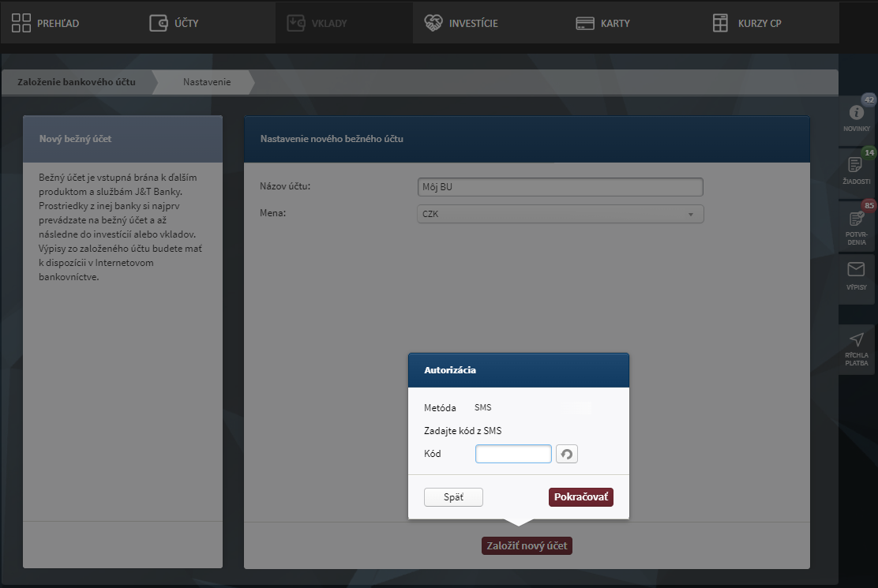Open the Prehľad overview grid icon
The image size is (878, 588).
point(21,23)
